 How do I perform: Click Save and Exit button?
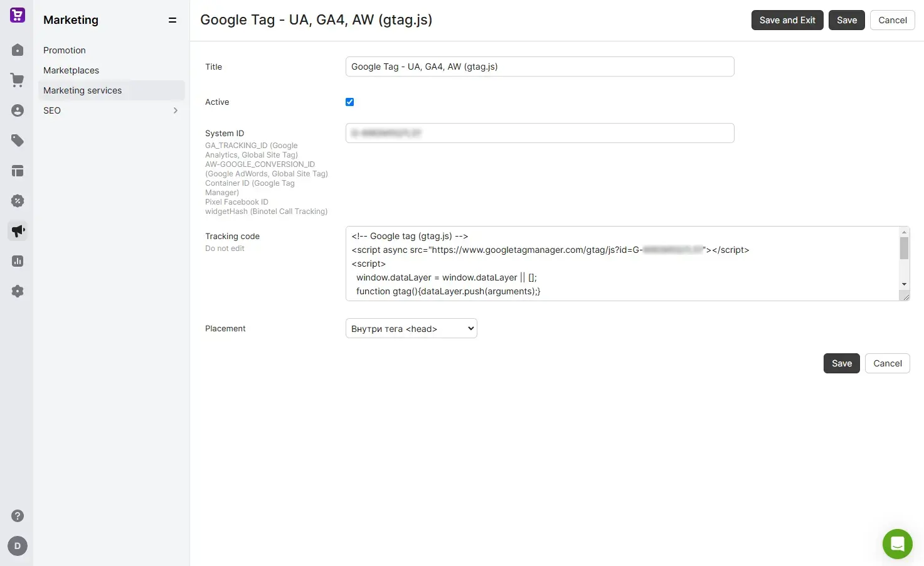click(787, 20)
